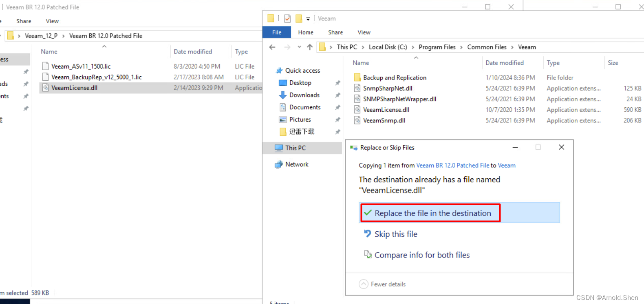The image size is (644, 304).
Task: Click Quick access star icon
Action: pos(279,71)
